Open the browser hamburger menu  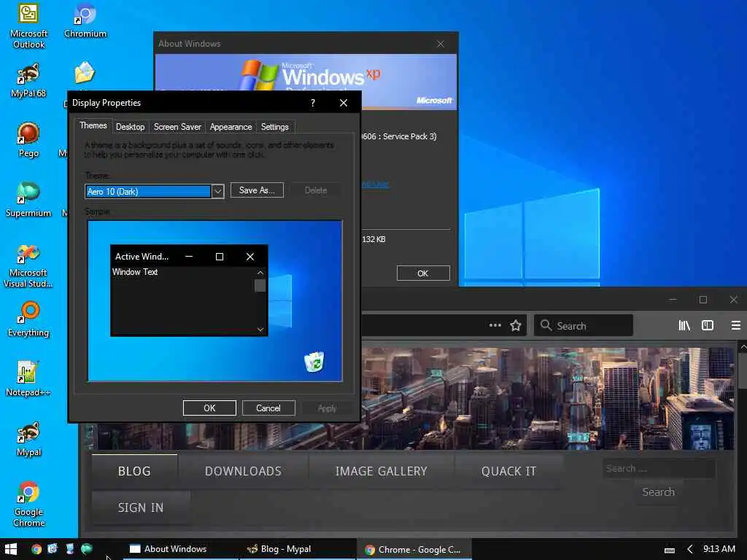tap(735, 325)
